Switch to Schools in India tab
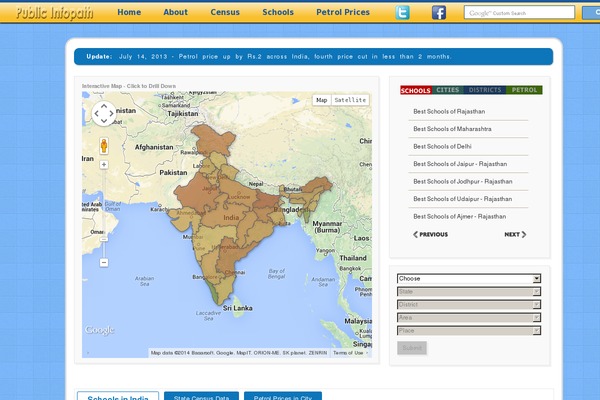This screenshot has height=400, width=600. [118, 397]
